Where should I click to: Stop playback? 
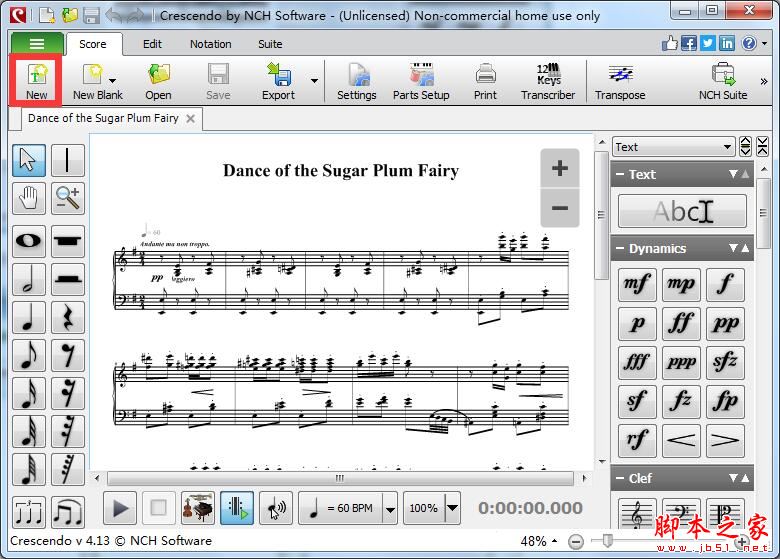(159, 508)
